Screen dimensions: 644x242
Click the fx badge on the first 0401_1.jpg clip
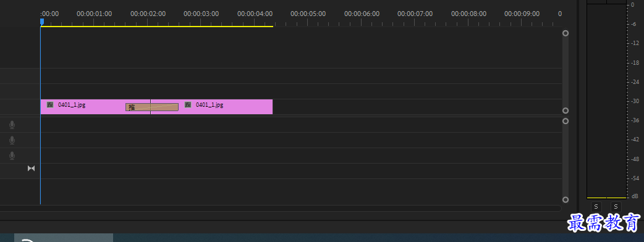(x=50, y=105)
